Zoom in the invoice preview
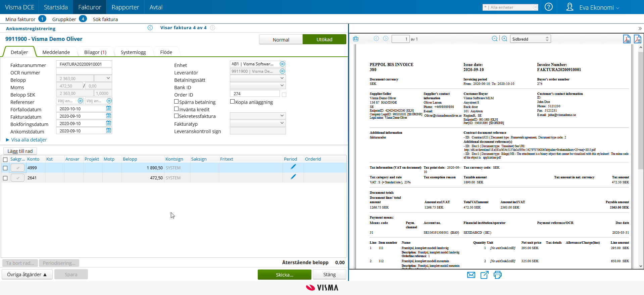 pos(504,39)
